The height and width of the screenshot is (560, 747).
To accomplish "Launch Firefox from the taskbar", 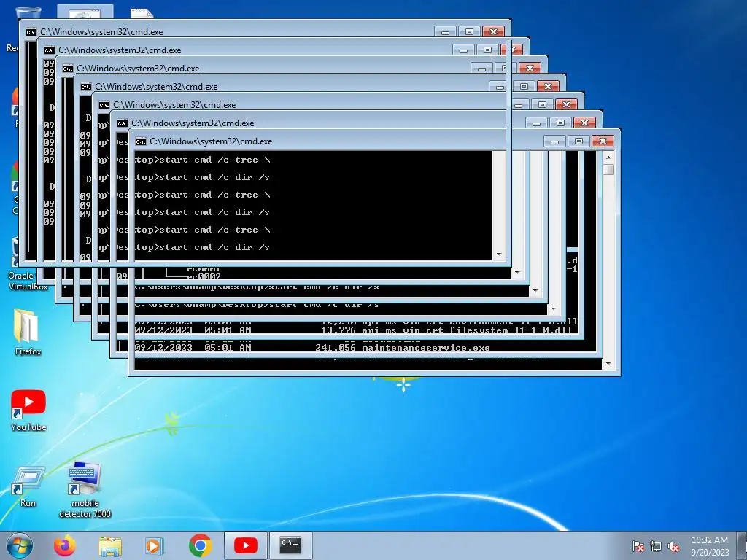I will click(x=64, y=545).
